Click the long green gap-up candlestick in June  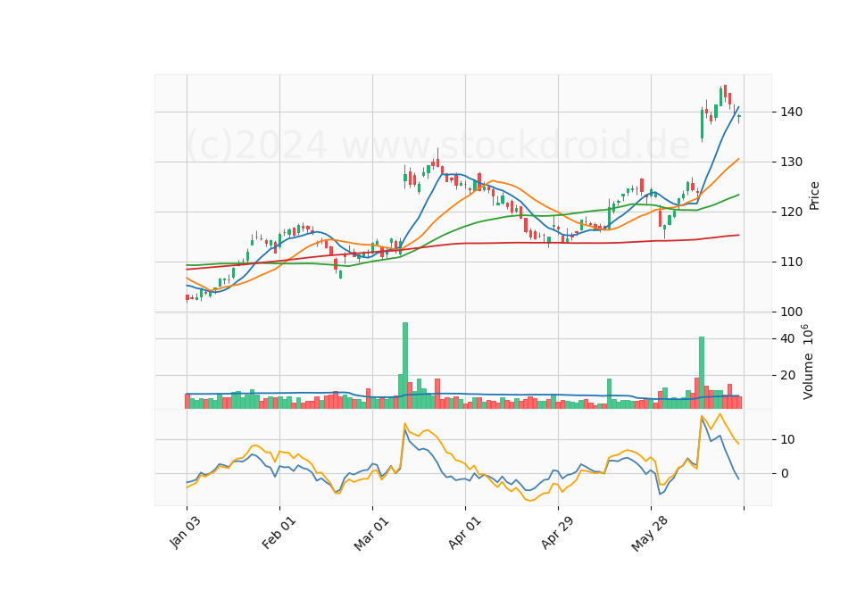click(x=702, y=124)
